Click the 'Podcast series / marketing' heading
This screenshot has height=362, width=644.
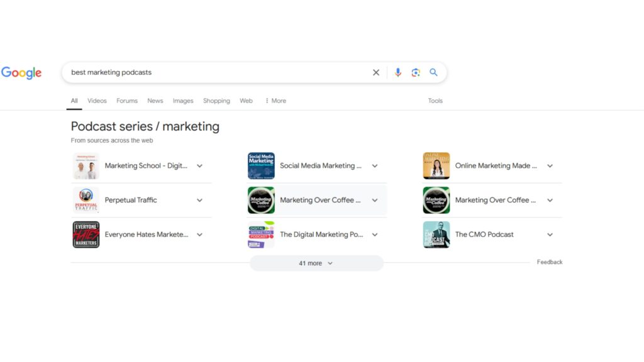(x=145, y=126)
